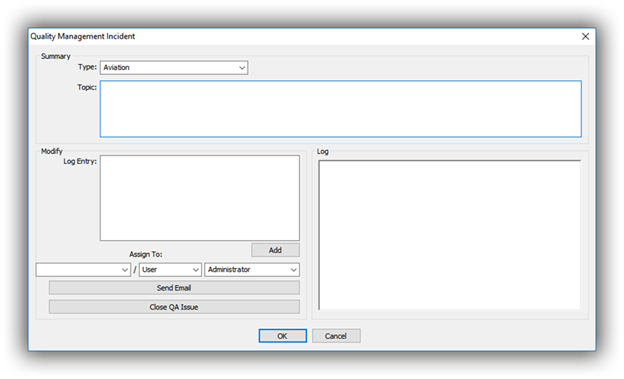This screenshot has height=379, width=624.
Task: Open the User dropdown
Action: tap(170, 270)
